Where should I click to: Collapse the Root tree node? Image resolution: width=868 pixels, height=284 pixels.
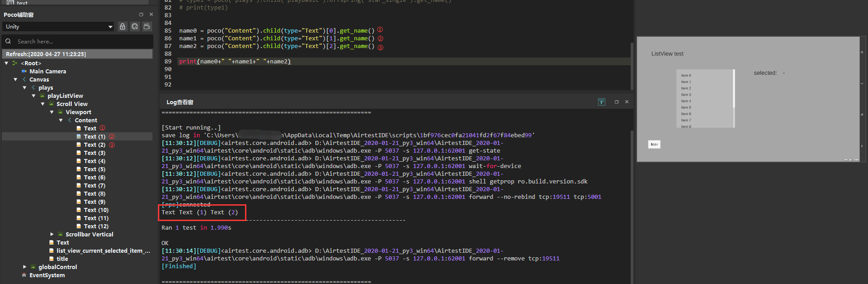pyautogui.click(x=6, y=63)
